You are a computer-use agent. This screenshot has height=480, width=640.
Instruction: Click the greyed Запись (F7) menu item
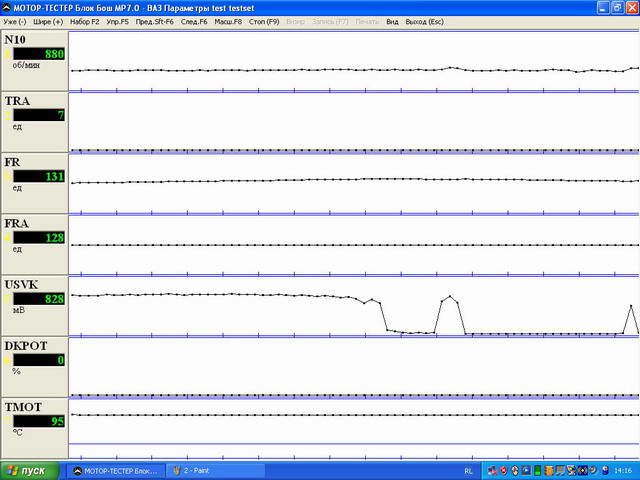coord(330,22)
